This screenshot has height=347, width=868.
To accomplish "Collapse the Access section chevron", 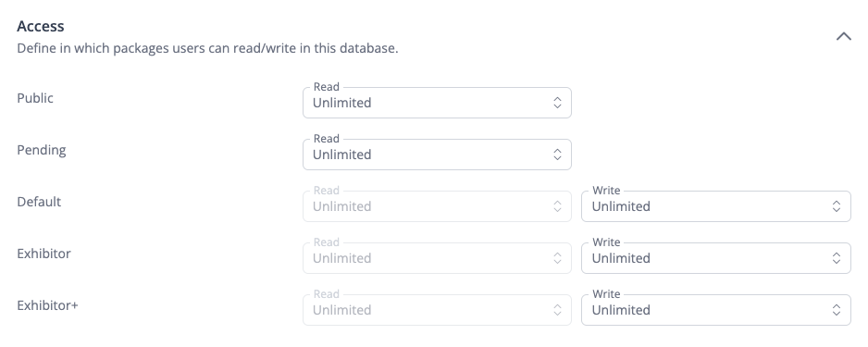I will (x=843, y=36).
